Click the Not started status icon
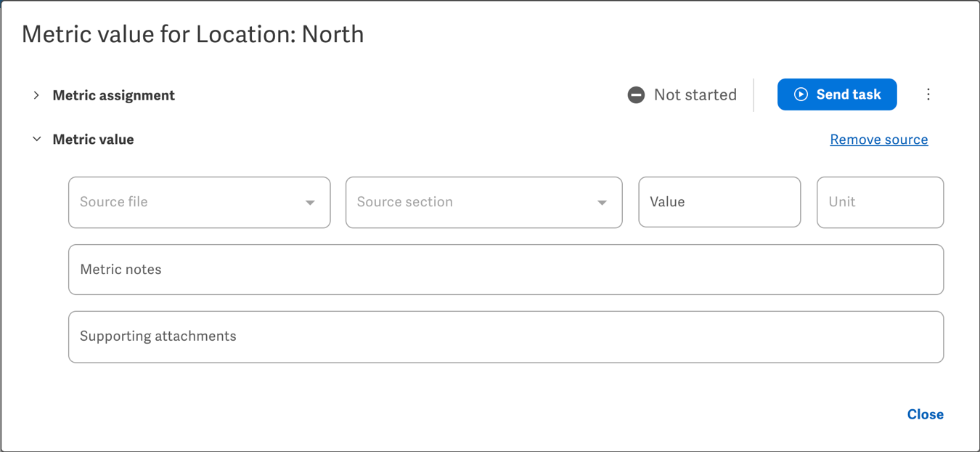980x452 pixels. pos(636,95)
